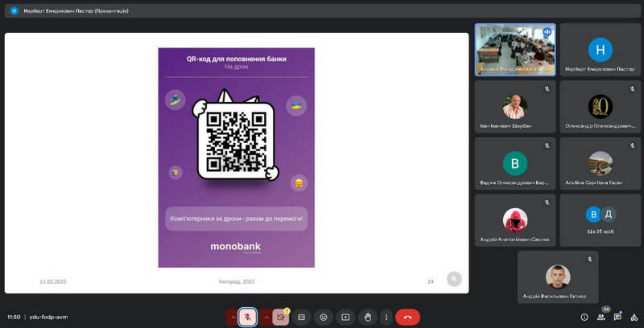Click muted mic icon on Андрій Анатолійович tile
This screenshot has width=644, height=328.
point(547,202)
